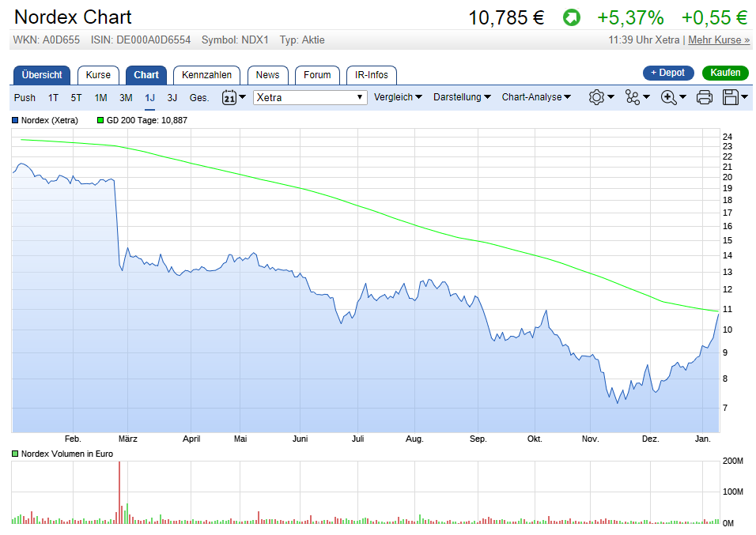The height and width of the screenshot is (535, 756).
Task: Click the ISIN: DE000A0D6554 text
Action: (141, 40)
